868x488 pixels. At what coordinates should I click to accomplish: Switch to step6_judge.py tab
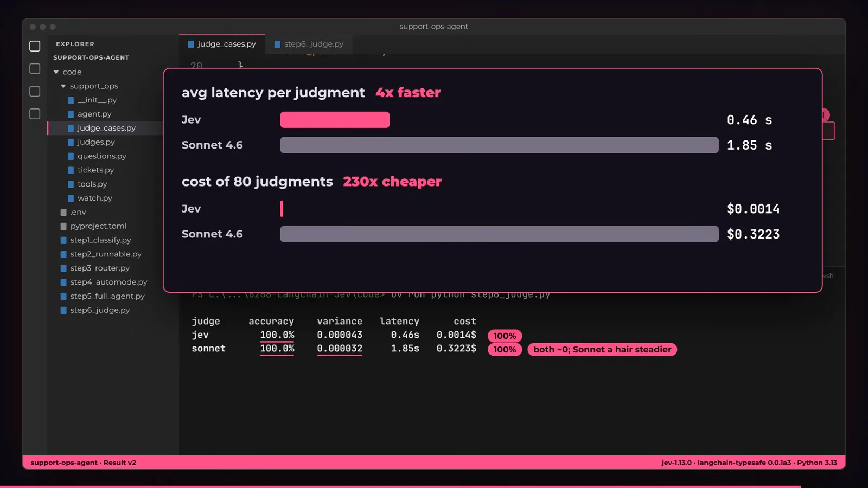point(309,44)
